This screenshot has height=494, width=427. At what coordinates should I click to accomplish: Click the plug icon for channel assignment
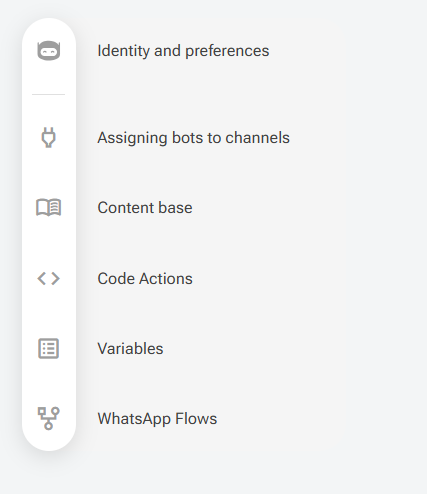[x=49, y=137]
